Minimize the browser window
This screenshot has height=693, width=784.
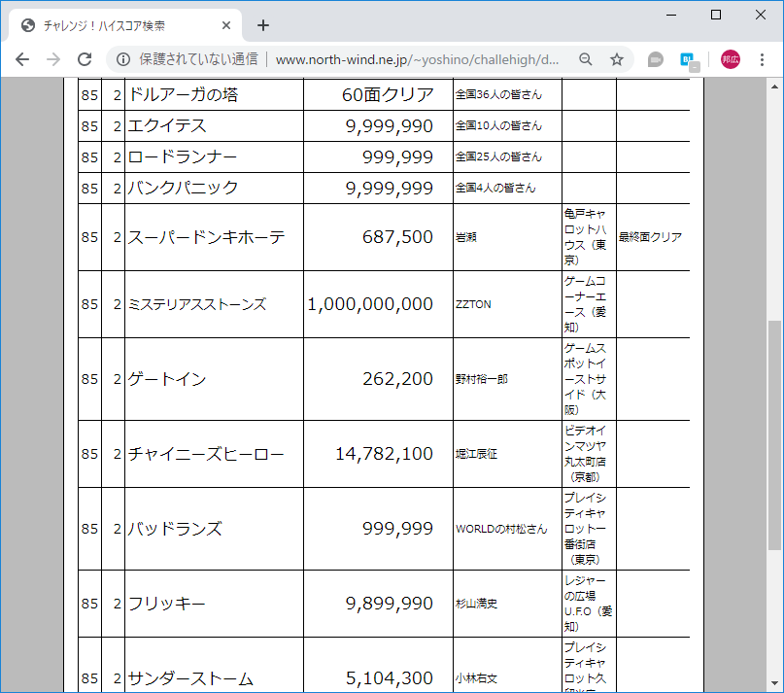point(671,15)
